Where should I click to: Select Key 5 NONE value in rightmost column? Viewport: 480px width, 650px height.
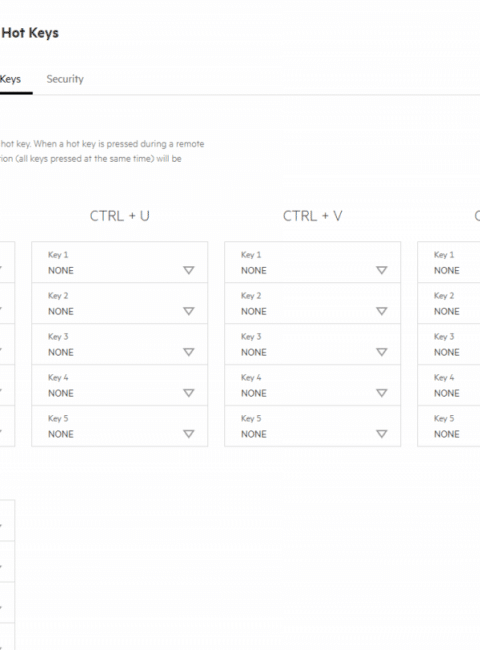[x=446, y=434]
